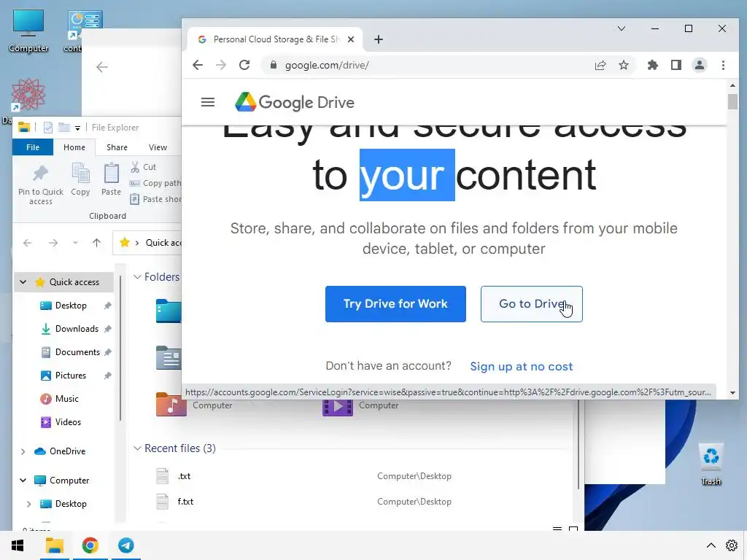Close the Personal Cloud Storage tab
Image resolution: width=747 pixels, height=560 pixels.
coord(351,39)
